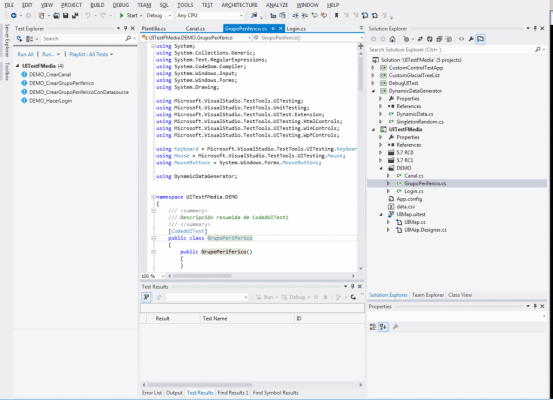Open the Debug configuration dropdown

[170, 16]
